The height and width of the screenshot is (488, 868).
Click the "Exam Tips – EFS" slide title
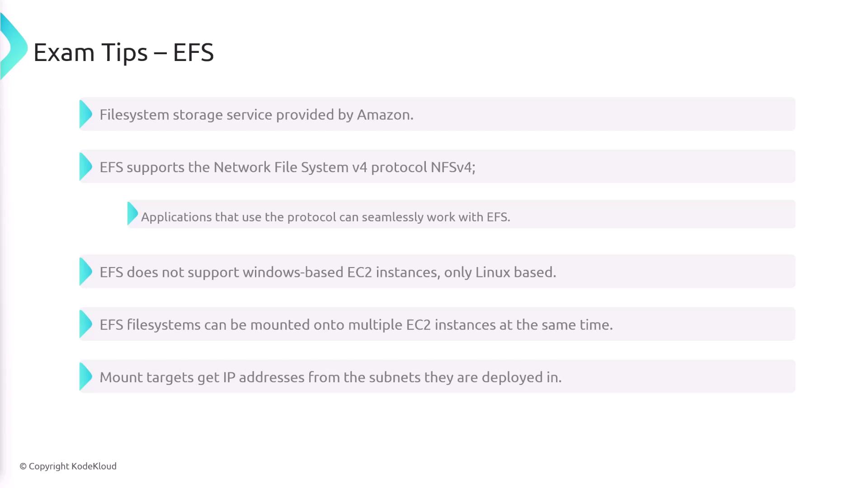coord(123,52)
